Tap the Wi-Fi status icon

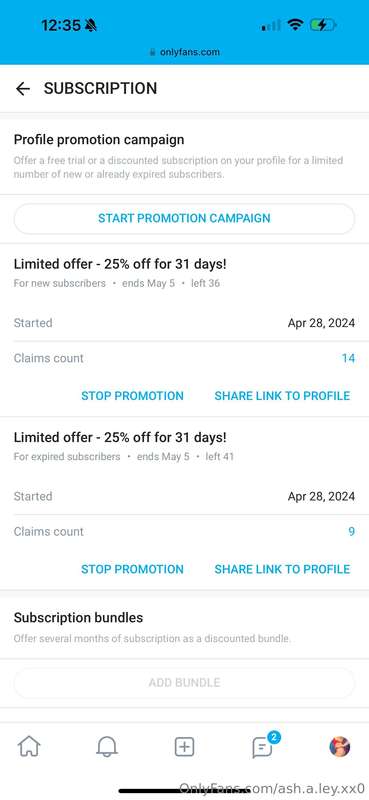coord(295,24)
